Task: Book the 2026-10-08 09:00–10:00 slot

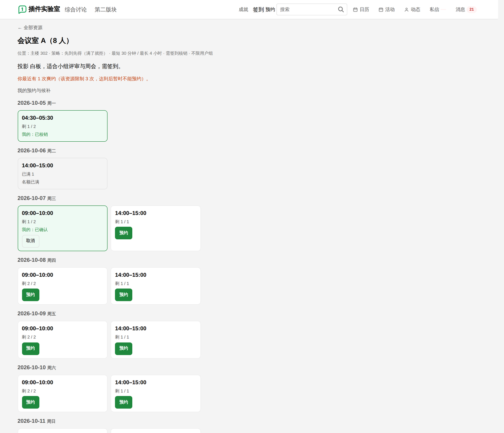Action: coord(30,295)
